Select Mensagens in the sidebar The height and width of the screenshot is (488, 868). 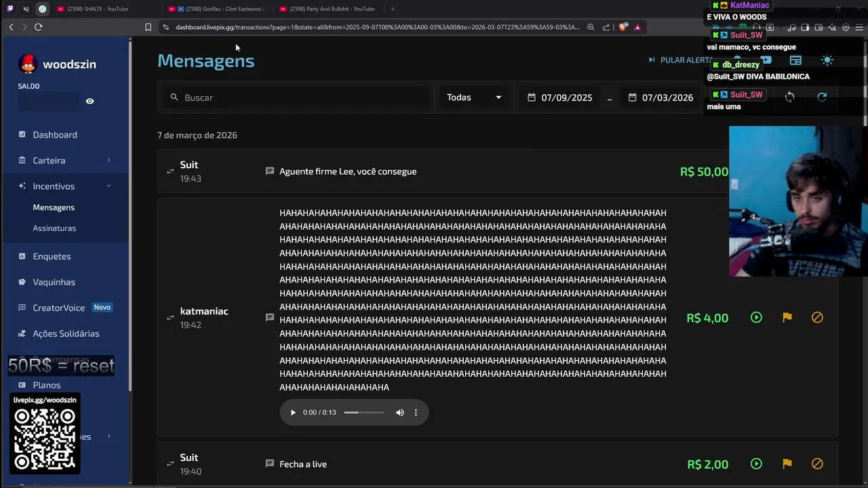[54, 207]
